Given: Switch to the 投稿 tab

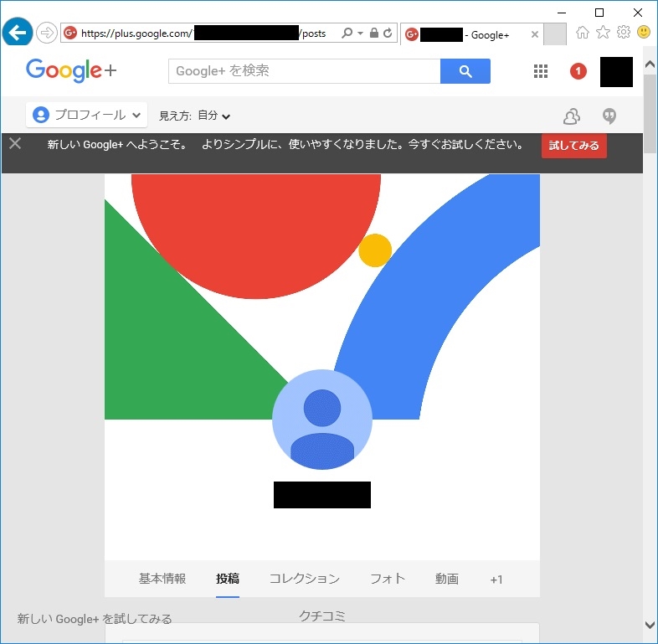Looking at the screenshot, I should pyautogui.click(x=228, y=579).
